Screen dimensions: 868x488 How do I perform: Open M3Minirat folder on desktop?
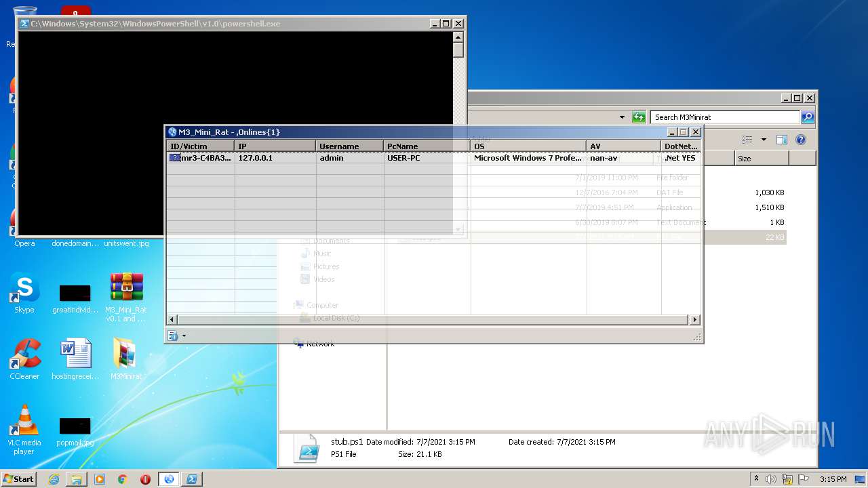(x=126, y=359)
